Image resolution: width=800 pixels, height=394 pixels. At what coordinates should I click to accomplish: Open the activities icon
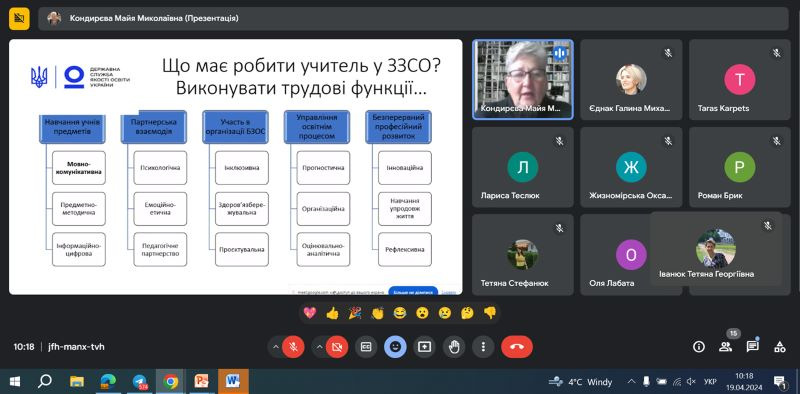pos(780,347)
